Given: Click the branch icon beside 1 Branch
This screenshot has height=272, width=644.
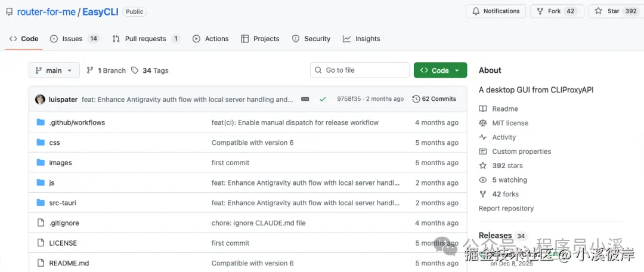Looking at the screenshot, I should pos(90,70).
